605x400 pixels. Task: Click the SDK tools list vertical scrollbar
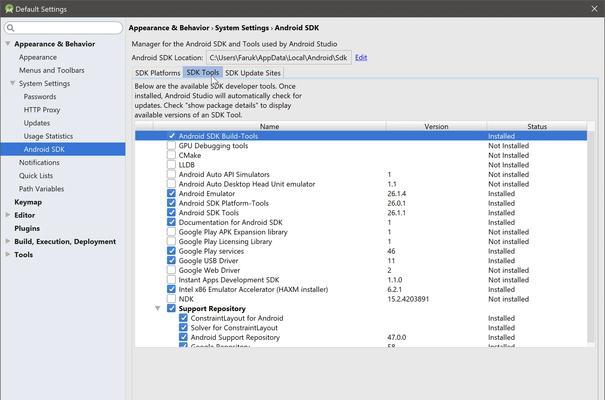591,236
